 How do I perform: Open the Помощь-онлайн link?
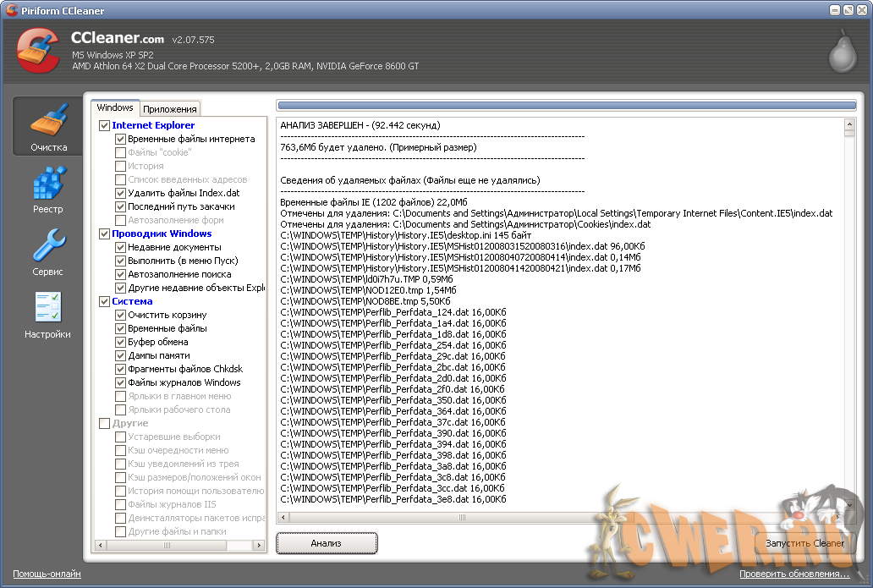[47, 574]
